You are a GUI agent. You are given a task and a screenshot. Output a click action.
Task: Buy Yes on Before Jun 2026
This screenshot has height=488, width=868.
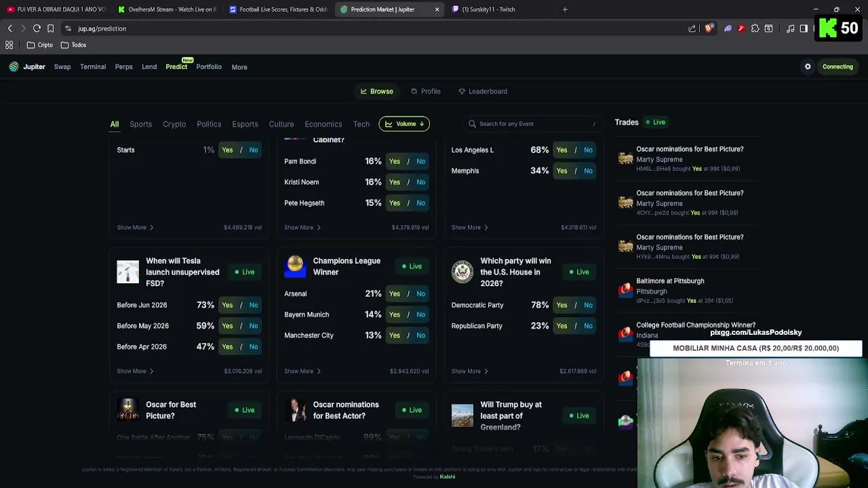(227, 305)
